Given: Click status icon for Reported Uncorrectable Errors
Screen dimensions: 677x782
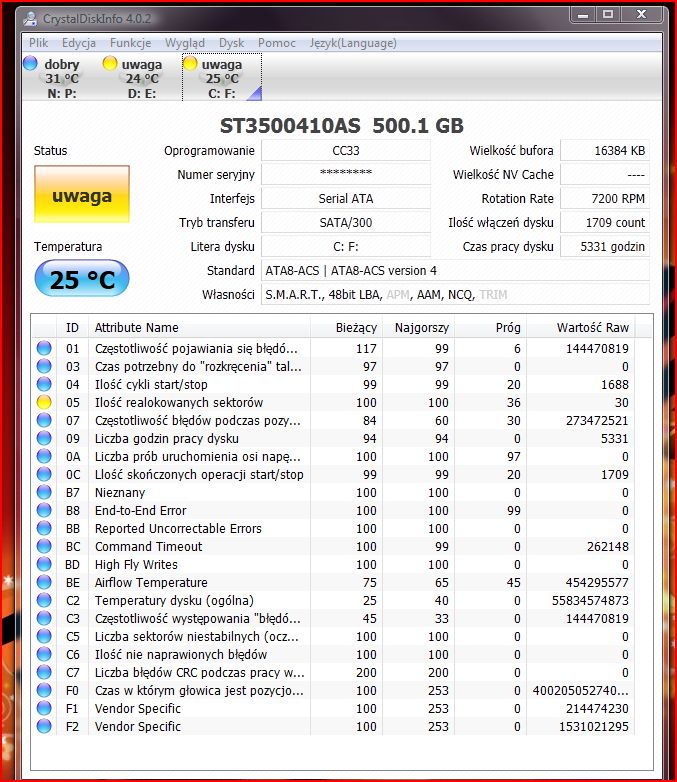Looking at the screenshot, I should pos(44,528).
